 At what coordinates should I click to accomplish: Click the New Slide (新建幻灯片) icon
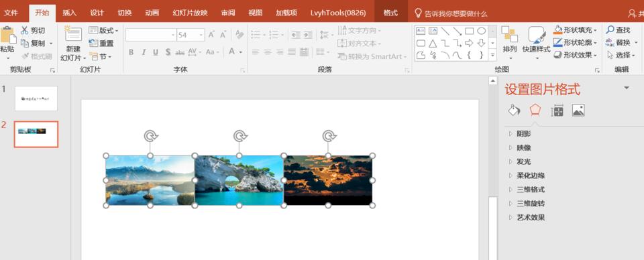[73, 34]
